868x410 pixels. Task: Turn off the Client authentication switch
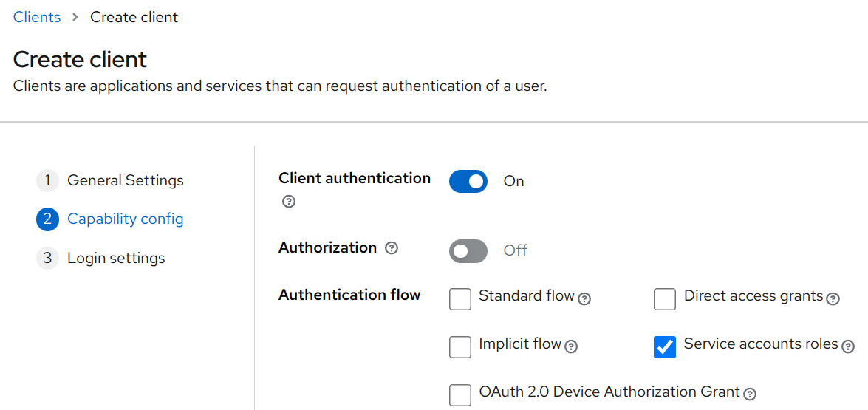pos(468,181)
